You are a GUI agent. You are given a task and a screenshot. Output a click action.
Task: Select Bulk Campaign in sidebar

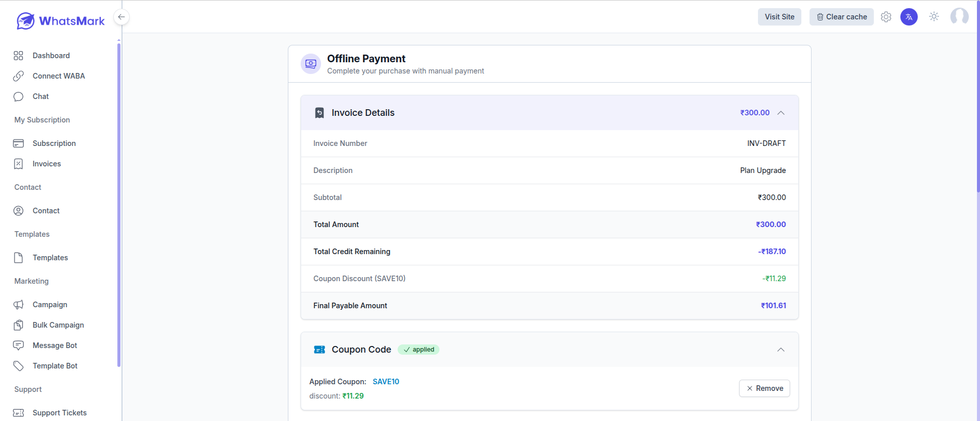(x=58, y=325)
